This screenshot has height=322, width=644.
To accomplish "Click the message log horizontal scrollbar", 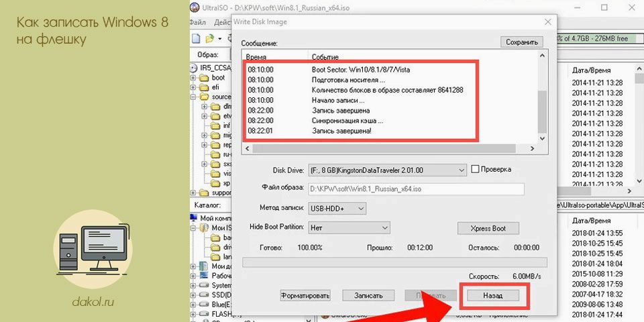I will [390, 148].
